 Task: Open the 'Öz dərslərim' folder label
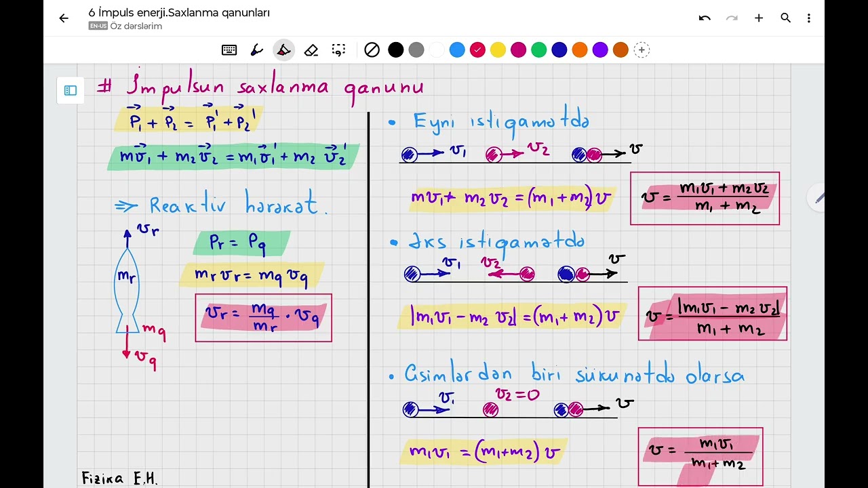[136, 26]
